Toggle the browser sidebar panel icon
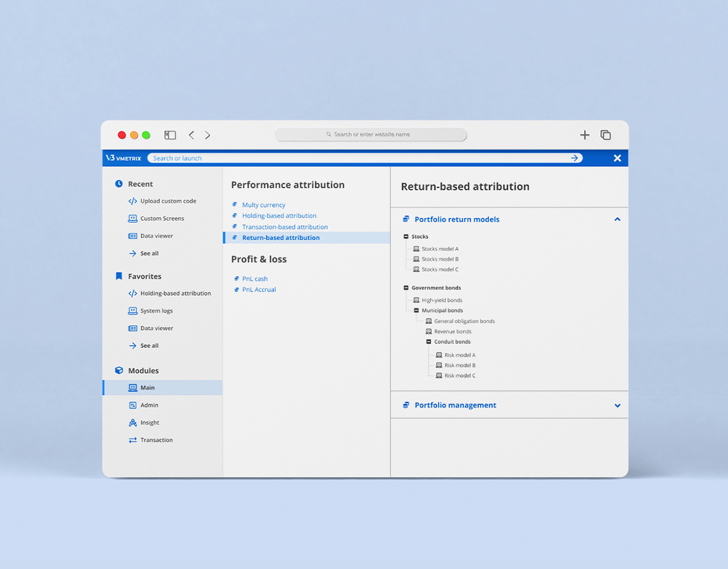The width and height of the screenshot is (728, 569). [170, 135]
